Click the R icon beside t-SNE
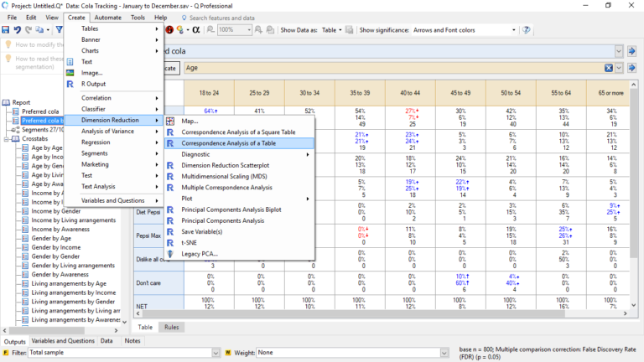Viewport: 644px width, 362px height. (171, 242)
